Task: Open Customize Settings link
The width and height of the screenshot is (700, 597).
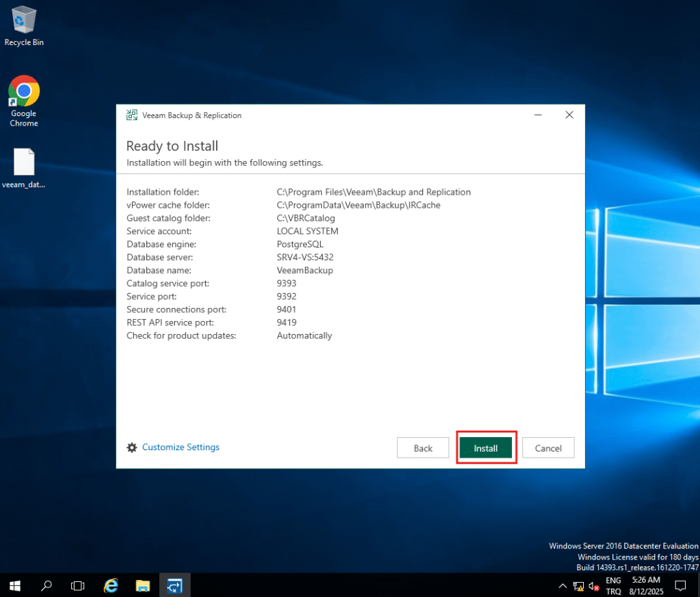Action: tap(180, 447)
